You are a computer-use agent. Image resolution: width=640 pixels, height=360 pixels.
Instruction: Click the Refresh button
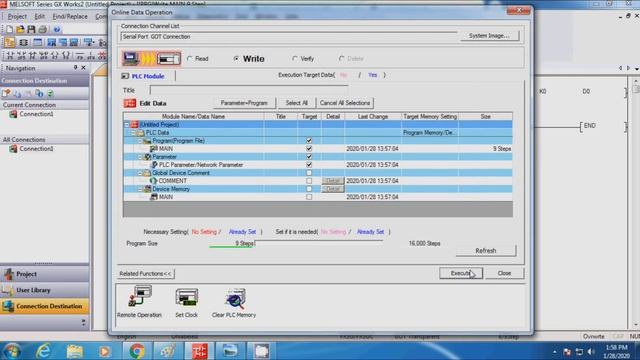486,251
